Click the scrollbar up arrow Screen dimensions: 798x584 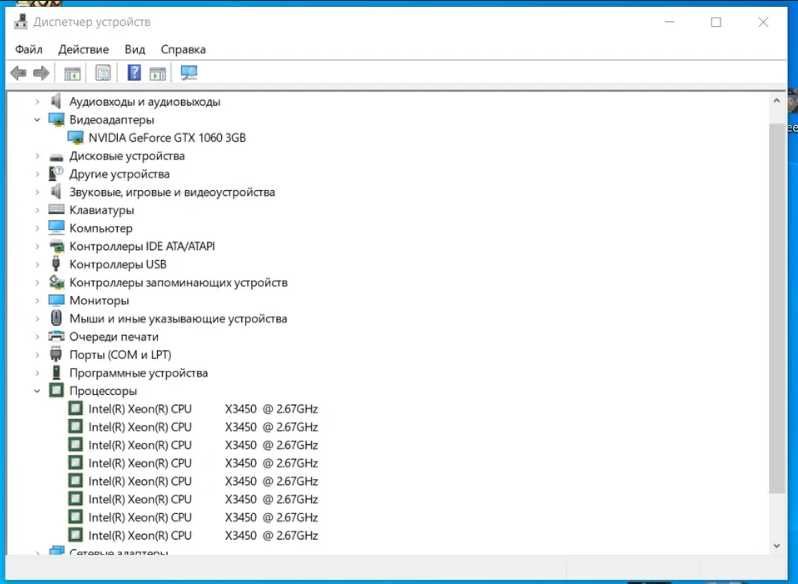pyautogui.click(x=777, y=101)
